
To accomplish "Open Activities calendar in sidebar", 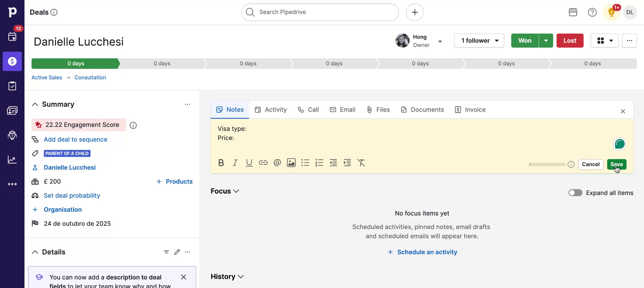I will pyautogui.click(x=12, y=37).
